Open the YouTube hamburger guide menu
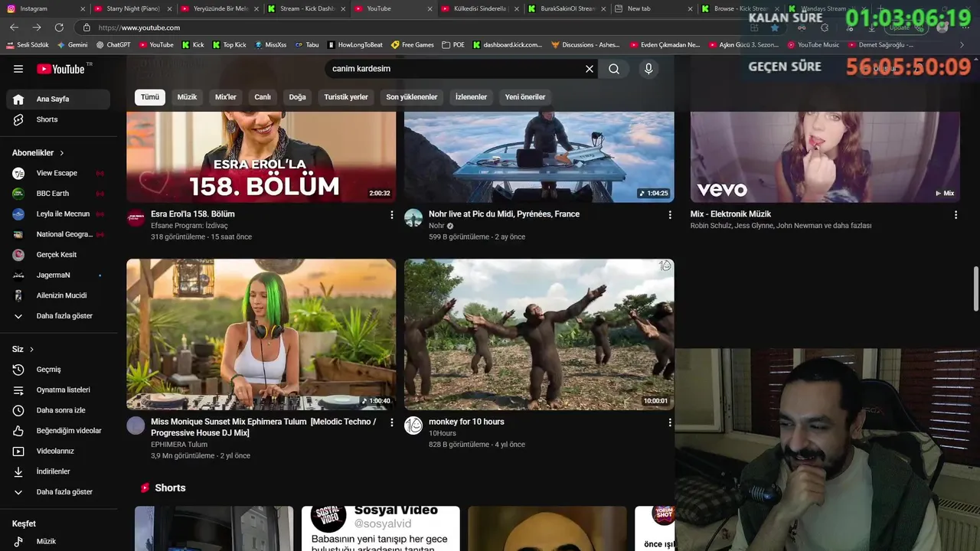The width and height of the screenshot is (980, 551). click(18, 69)
